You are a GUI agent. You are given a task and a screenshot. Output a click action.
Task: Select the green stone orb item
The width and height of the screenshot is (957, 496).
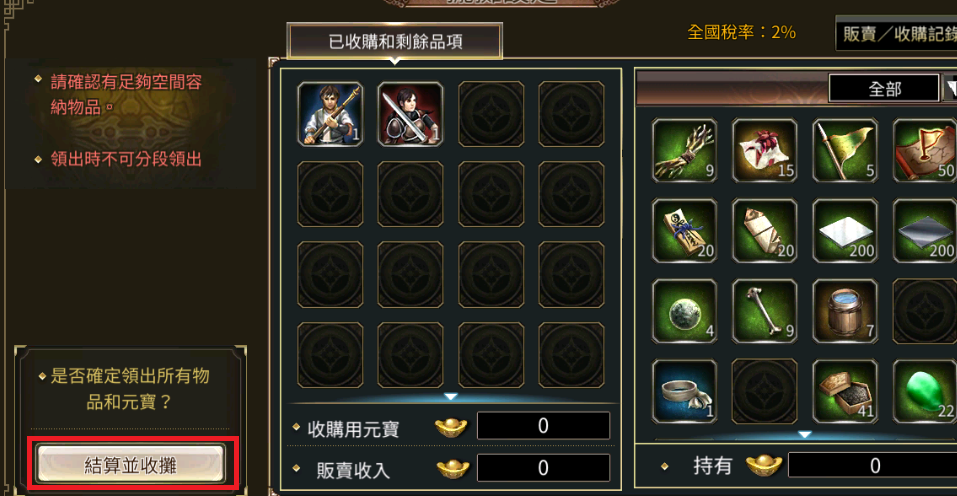tap(684, 311)
